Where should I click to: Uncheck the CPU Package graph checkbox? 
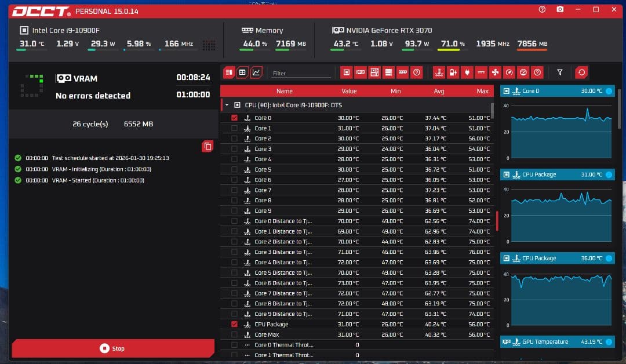[x=234, y=324]
